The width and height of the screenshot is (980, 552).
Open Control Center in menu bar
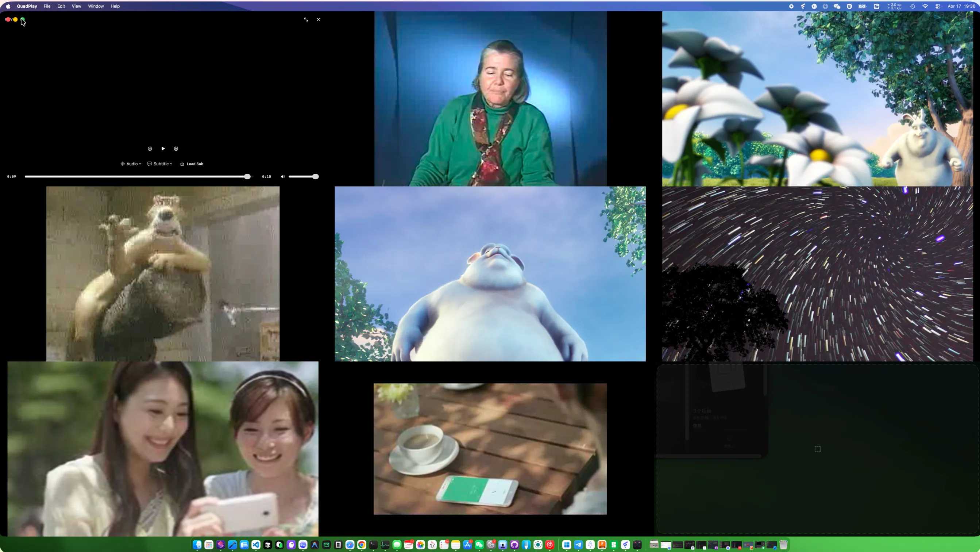point(938,6)
